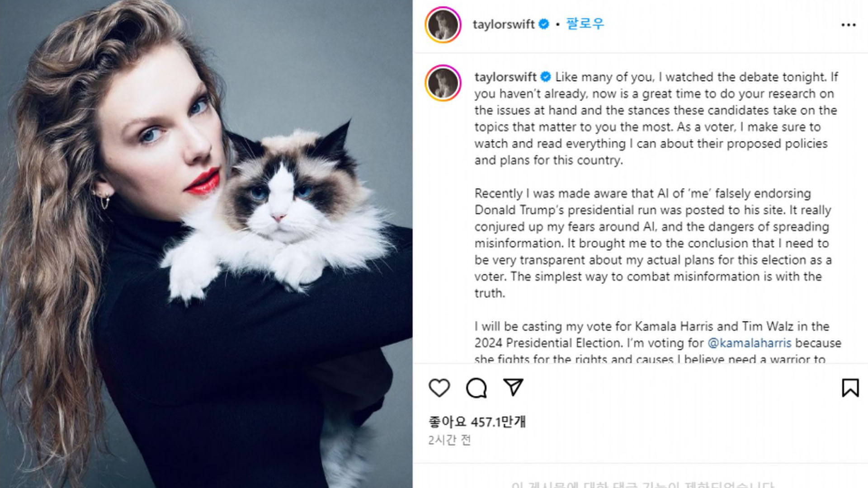
Task: Click the profile avatar next to the caption
Action: coord(443,83)
